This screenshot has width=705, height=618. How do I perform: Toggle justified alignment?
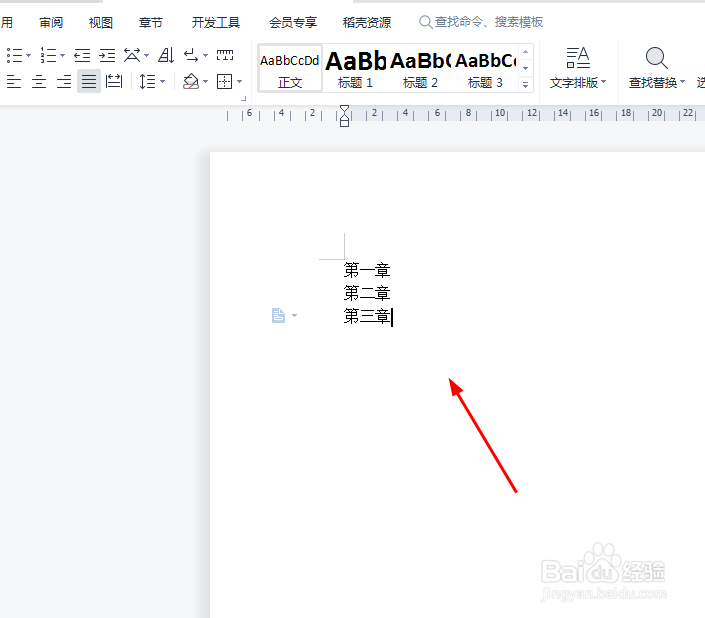coord(89,81)
